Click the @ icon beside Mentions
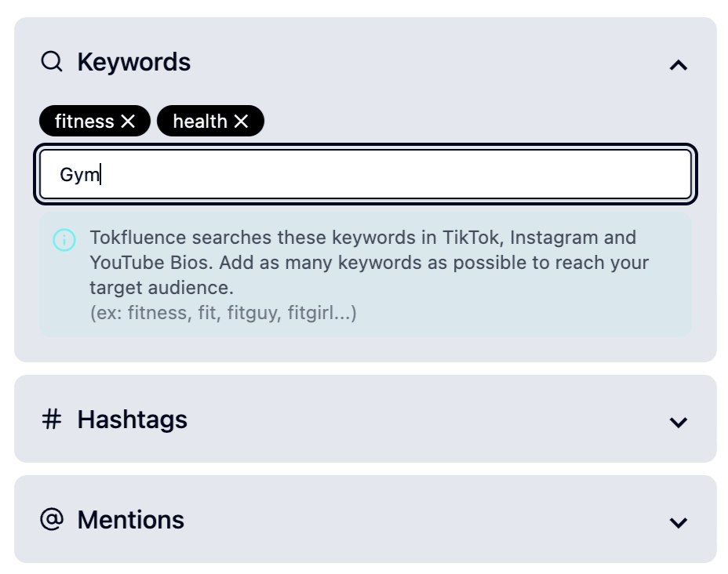The height and width of the screenshot is (574, 728). pos(53,520)
